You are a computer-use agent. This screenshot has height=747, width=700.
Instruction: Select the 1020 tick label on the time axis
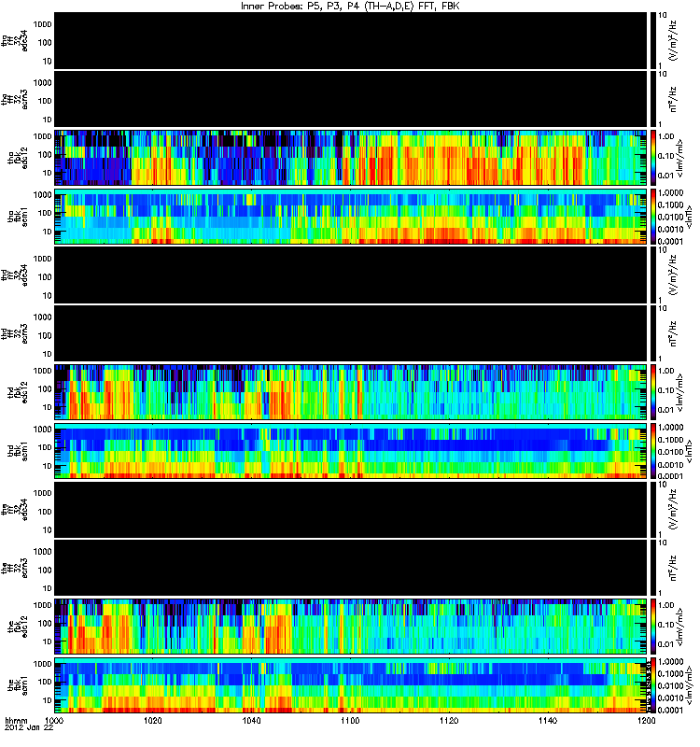tap(153, 721)
